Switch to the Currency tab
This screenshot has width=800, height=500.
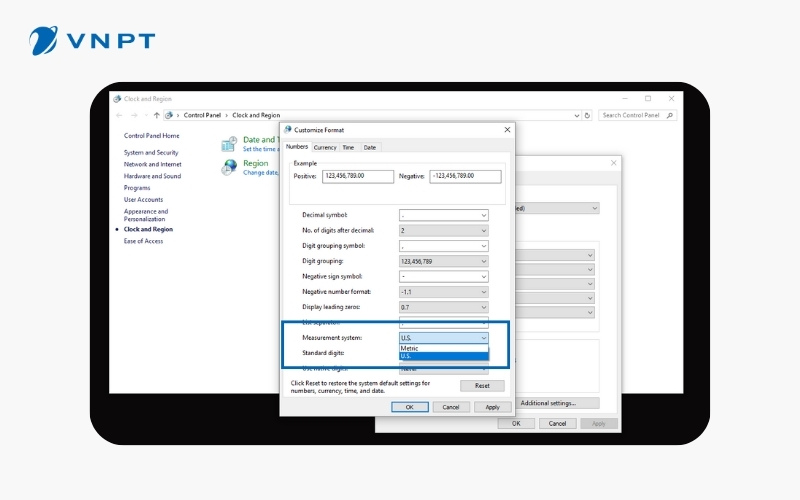click(x=325, y=147)
